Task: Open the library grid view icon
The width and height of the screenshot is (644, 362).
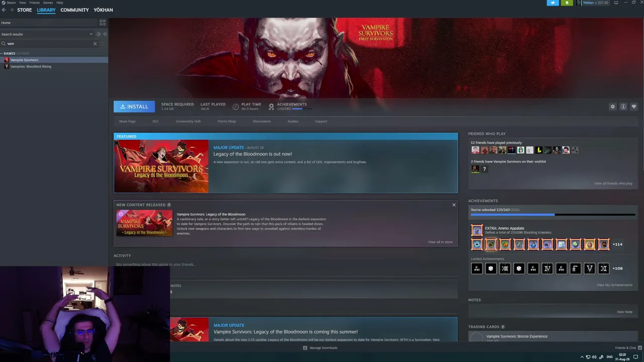Action: (103, 23)
